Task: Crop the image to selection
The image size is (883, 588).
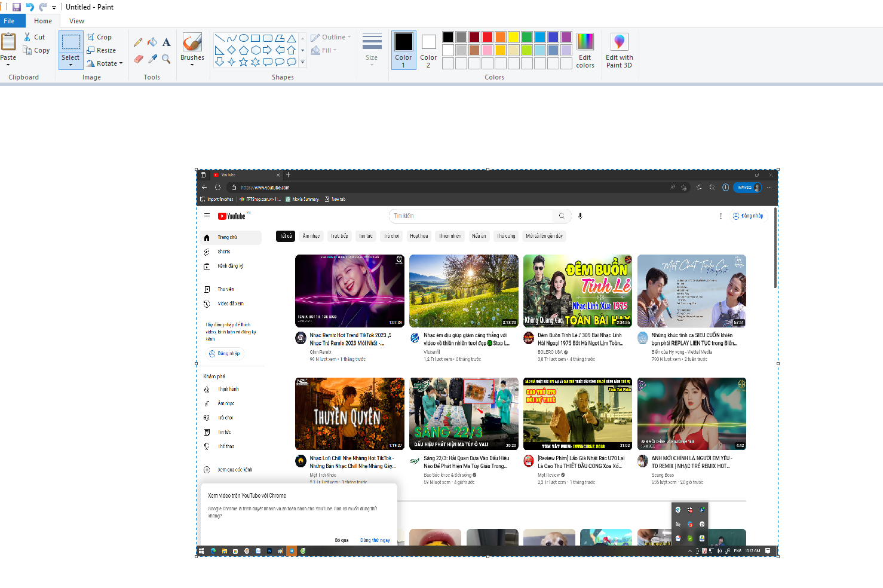Action: (x=99, y=37)
